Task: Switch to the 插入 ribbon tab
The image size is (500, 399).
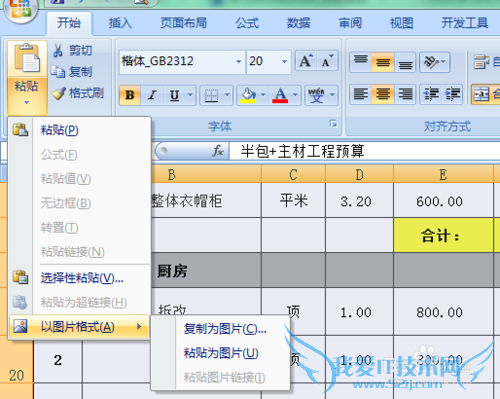Action: click(120, 23)
